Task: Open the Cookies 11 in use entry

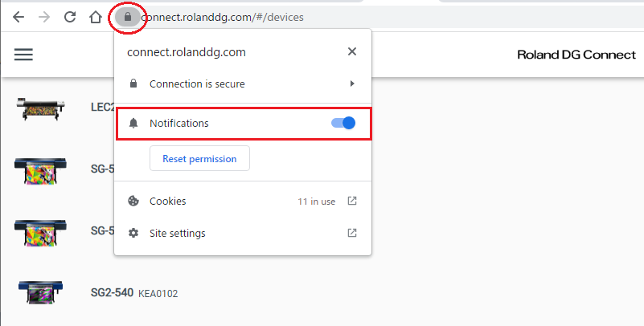Action: point(243,201)
